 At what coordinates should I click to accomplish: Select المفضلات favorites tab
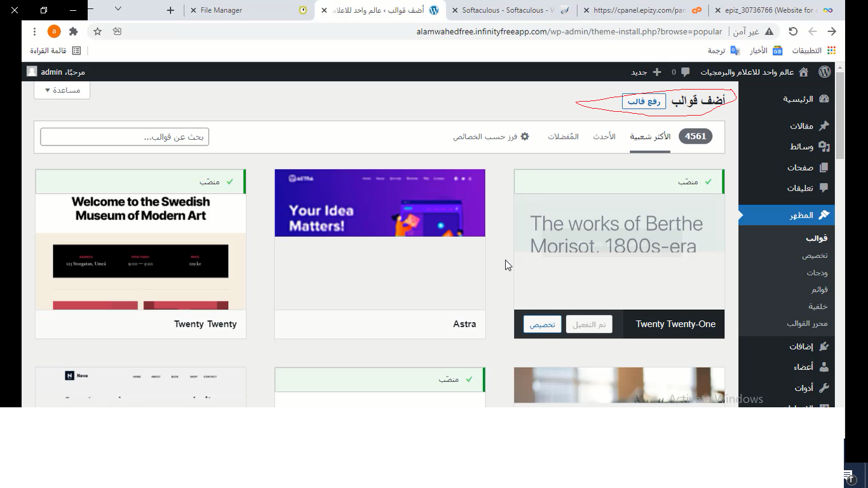[x=563, y=137]
